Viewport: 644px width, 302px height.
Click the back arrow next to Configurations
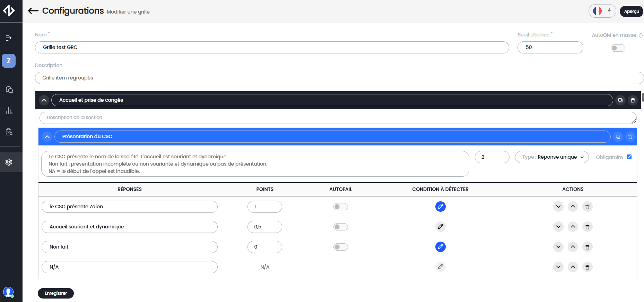33,11
